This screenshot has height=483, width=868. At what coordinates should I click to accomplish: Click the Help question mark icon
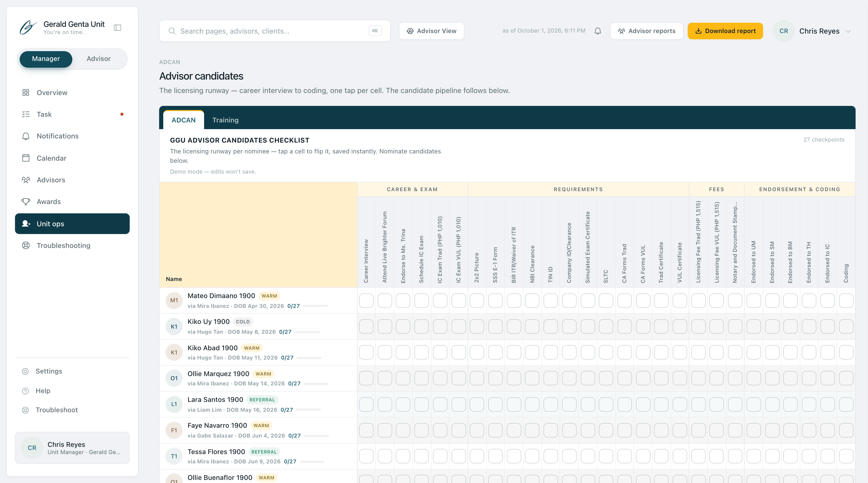pos(25,391)
